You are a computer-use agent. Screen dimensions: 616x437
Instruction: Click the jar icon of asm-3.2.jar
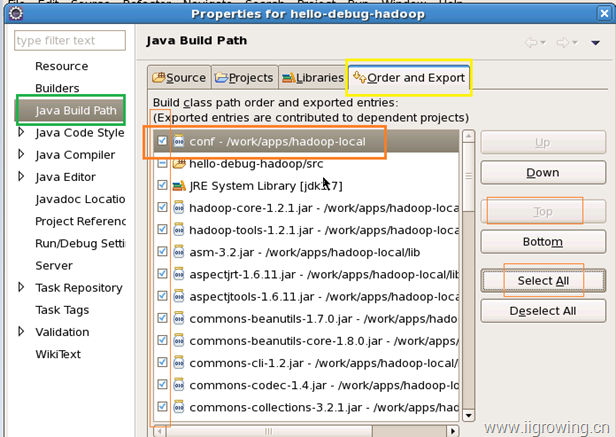179,251
